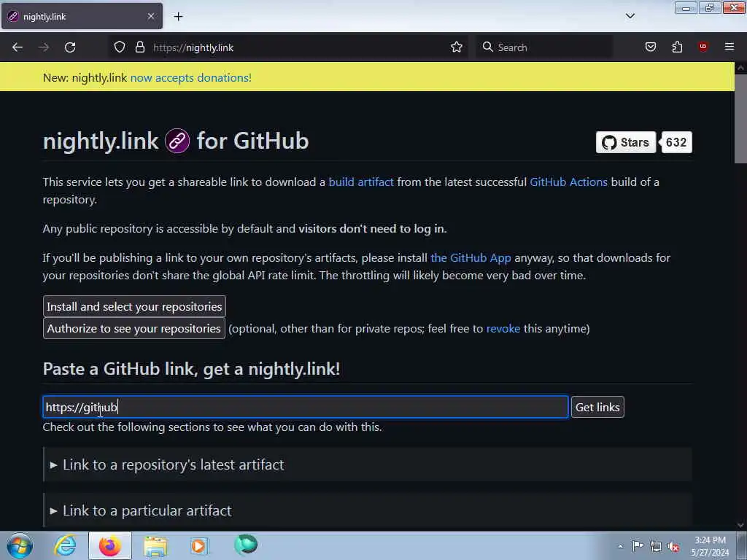Image resolution: width=747 pixels, height=560 pixels.
Task: Open Windows Media Player taskbar icon
Action: 200,545
